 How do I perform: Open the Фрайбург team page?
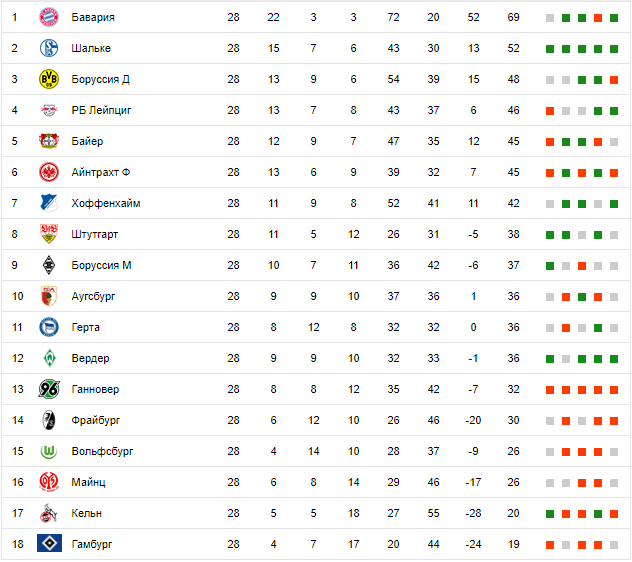click(96, 420)
